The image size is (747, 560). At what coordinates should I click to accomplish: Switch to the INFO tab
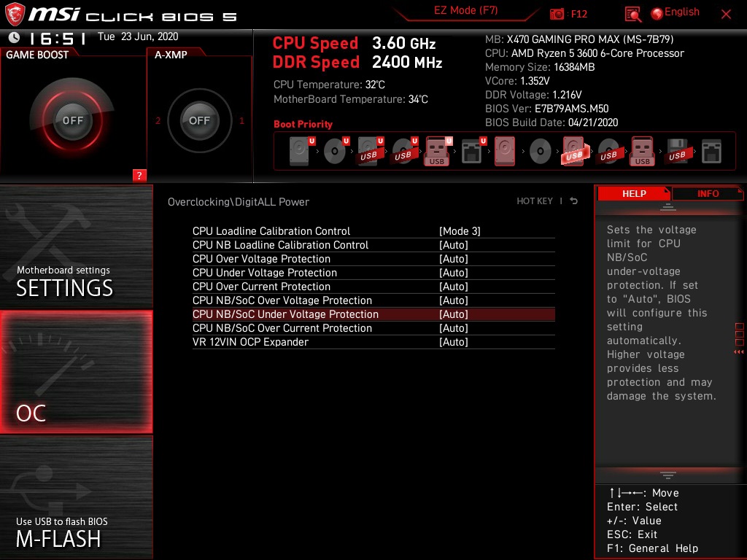(708, 193)
